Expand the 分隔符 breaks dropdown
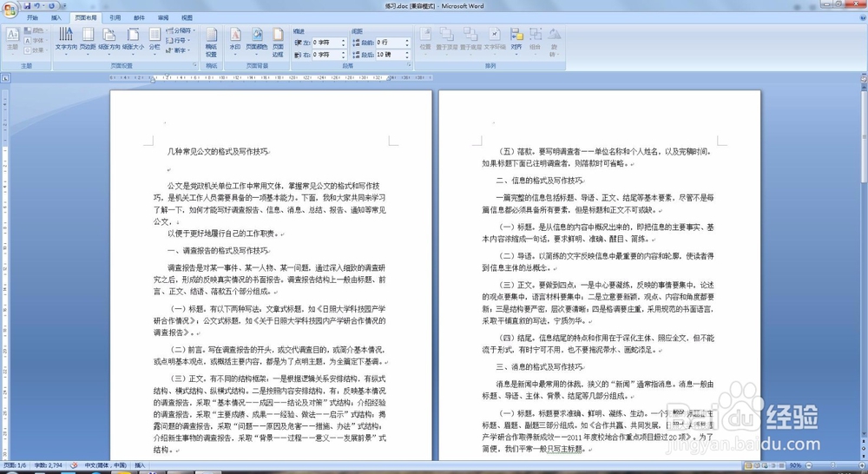Screen dimensions: 868x474 pos(180,30)
